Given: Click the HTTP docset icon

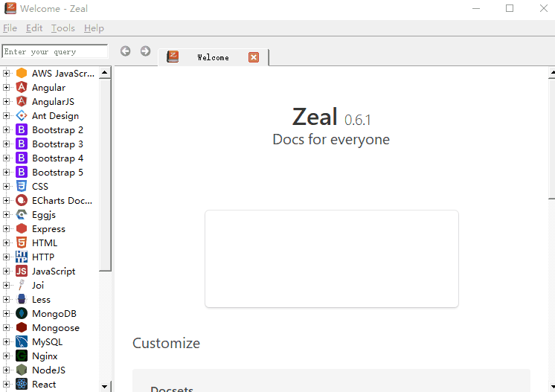Looking at the screenshot, I should pyautogui.click(x=22, y=257).
